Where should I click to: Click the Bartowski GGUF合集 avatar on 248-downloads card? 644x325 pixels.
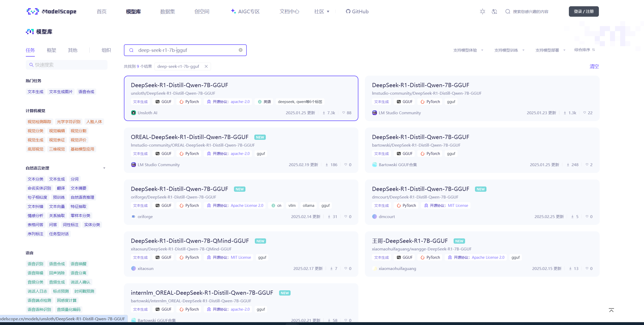click(375, 165)
